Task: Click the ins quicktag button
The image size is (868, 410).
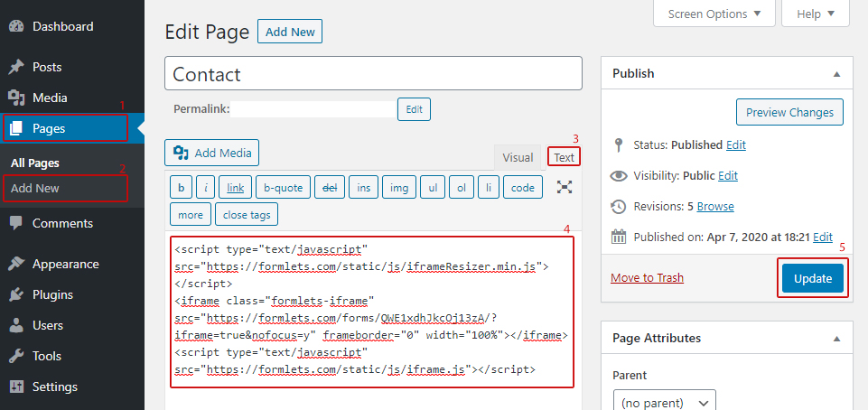Action: point(364,188)
